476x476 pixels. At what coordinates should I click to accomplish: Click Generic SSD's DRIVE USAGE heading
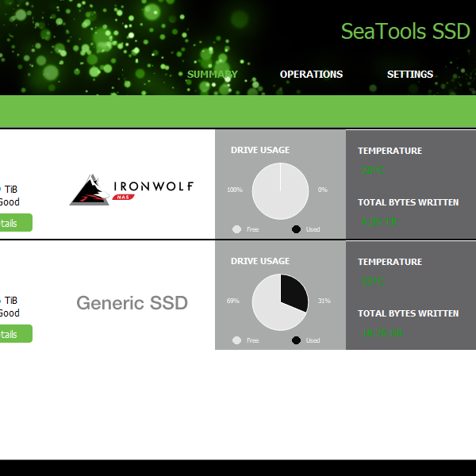[x=260, y=261]
